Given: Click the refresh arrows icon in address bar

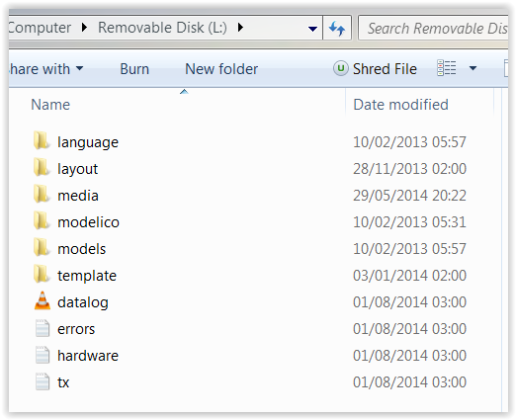Looking at the screenshot, I should tap(337, 29).
